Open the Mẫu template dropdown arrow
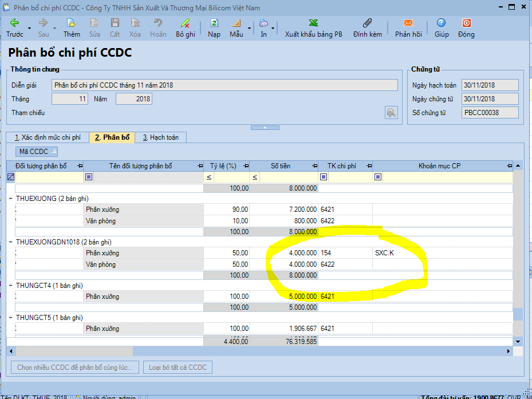This screenshot has width=532, height=399. click(249, 28)
